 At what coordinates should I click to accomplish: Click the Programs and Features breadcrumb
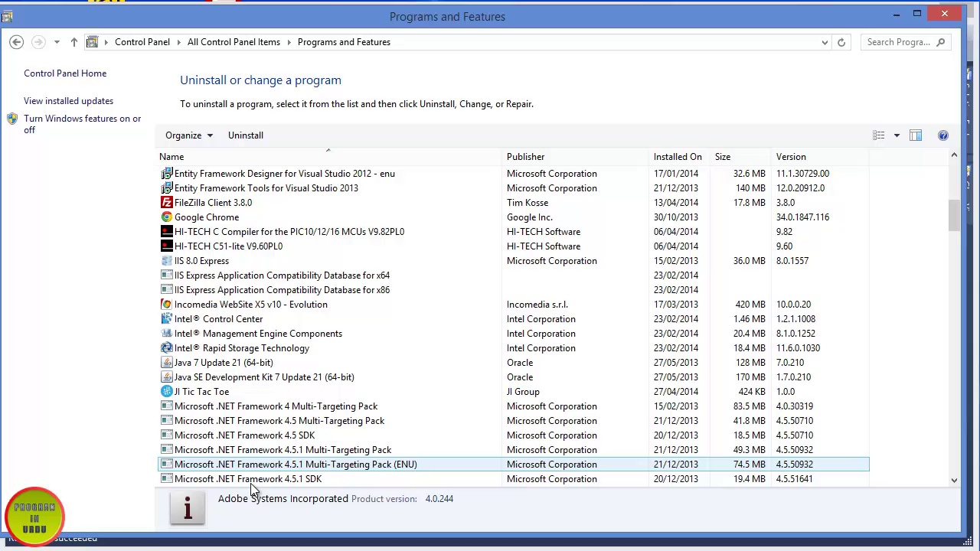(344, 42)
